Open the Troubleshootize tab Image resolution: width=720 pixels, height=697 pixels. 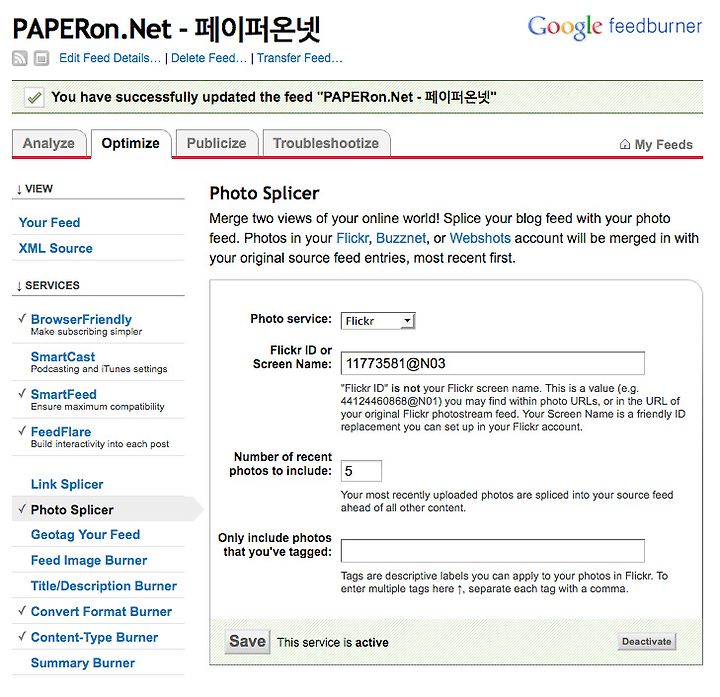tap(326, 143)
